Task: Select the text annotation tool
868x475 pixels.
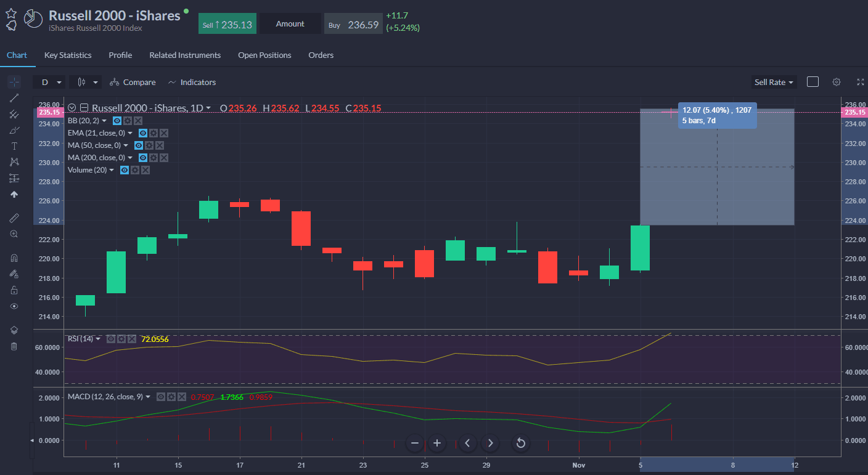Action: 14,146
